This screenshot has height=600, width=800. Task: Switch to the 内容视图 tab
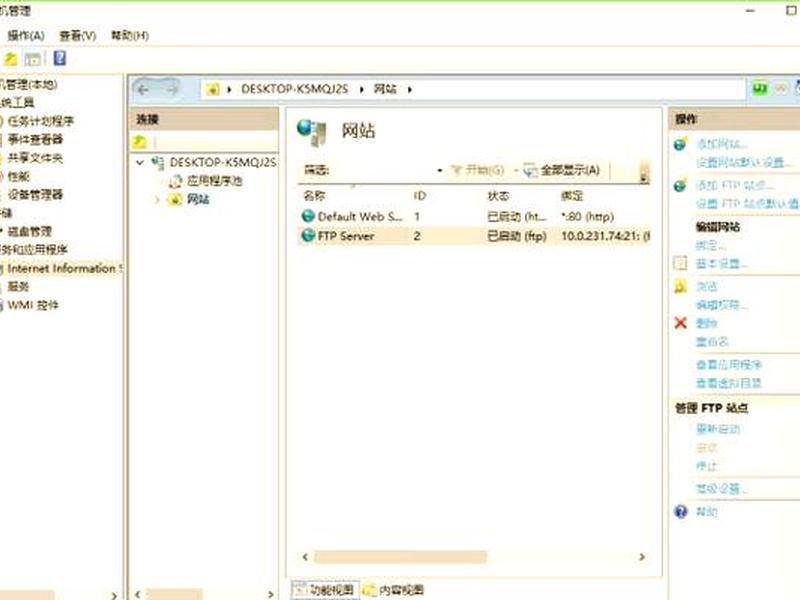pos(394,590)
